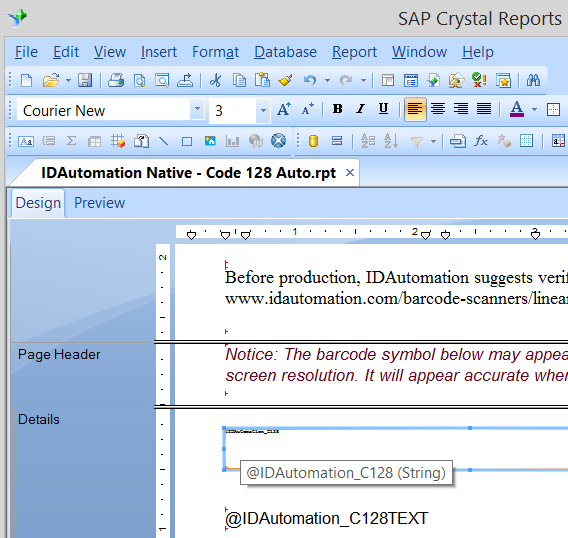Image resolution: width=568 pixels, height=538 pixels.
Task: Click the Insert Group icon
Action: (49, 141)
